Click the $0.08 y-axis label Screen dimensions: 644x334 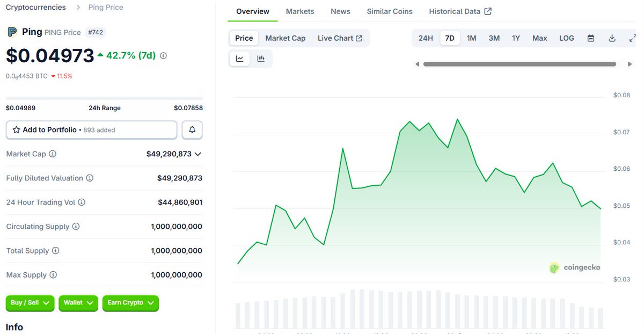pyautogui.click(x=621, y=95)
